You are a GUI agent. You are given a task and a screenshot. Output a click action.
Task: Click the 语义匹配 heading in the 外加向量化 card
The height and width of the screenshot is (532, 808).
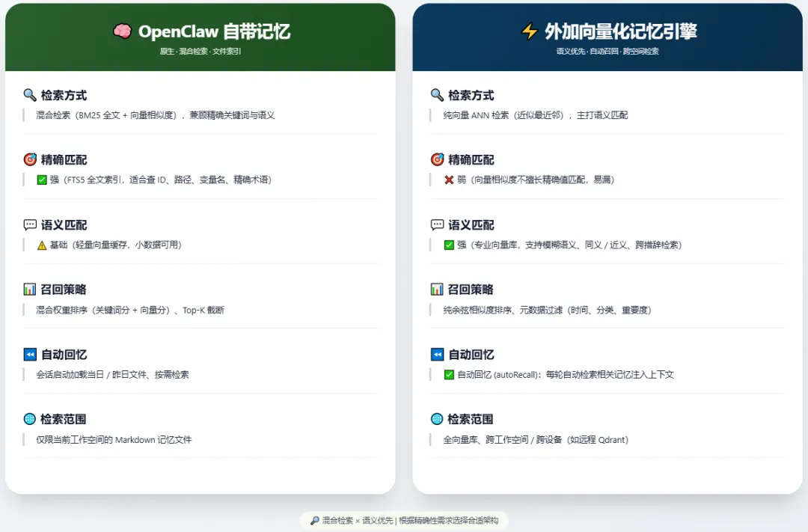coord(471,224)
